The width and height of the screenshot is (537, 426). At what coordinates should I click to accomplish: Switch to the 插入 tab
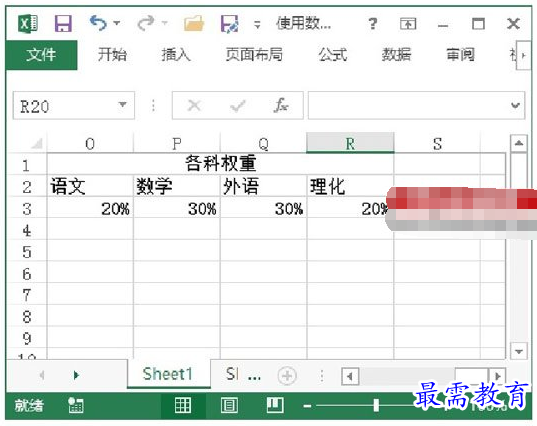click(x=176, y=55)
